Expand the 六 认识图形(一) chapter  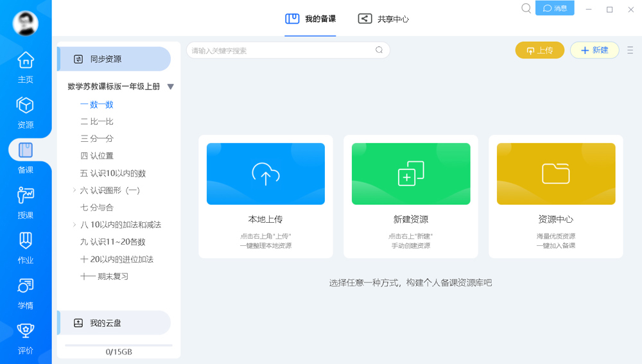(74, 190)
